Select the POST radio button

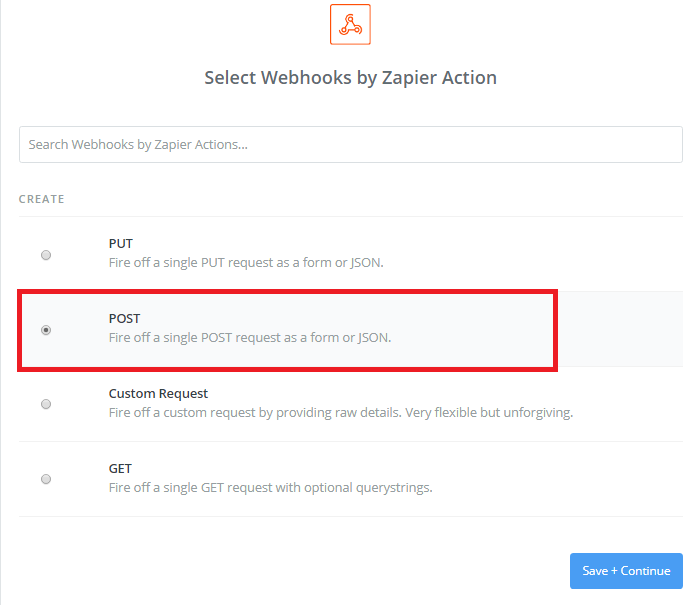(x=46, y=330)
